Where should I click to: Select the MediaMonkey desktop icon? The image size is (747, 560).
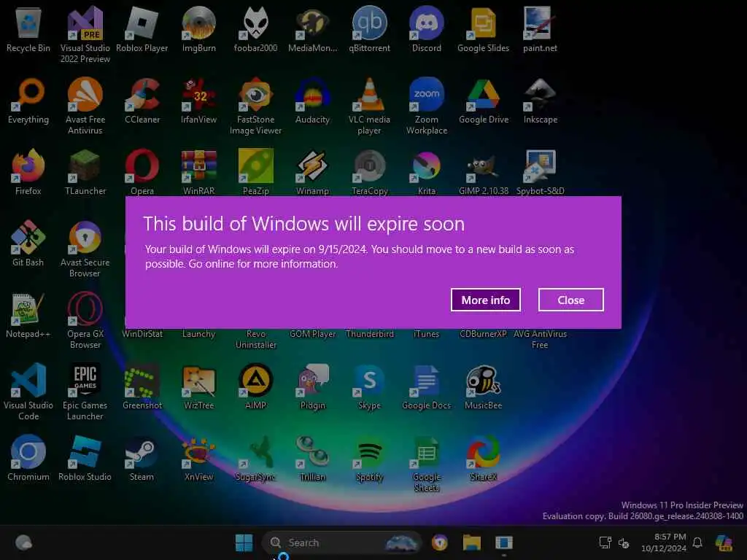pyautogui.click(x=312, y=29)
